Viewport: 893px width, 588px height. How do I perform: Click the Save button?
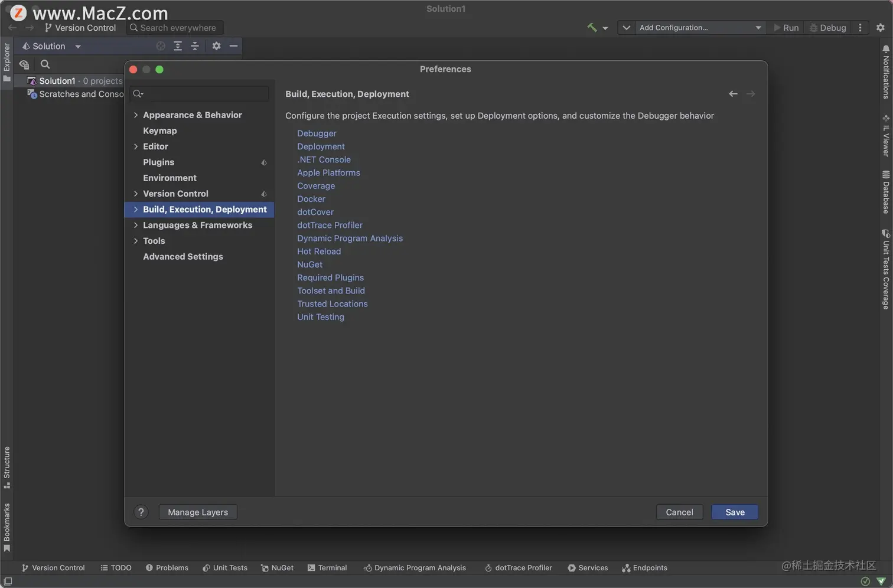tap(735, 512)
